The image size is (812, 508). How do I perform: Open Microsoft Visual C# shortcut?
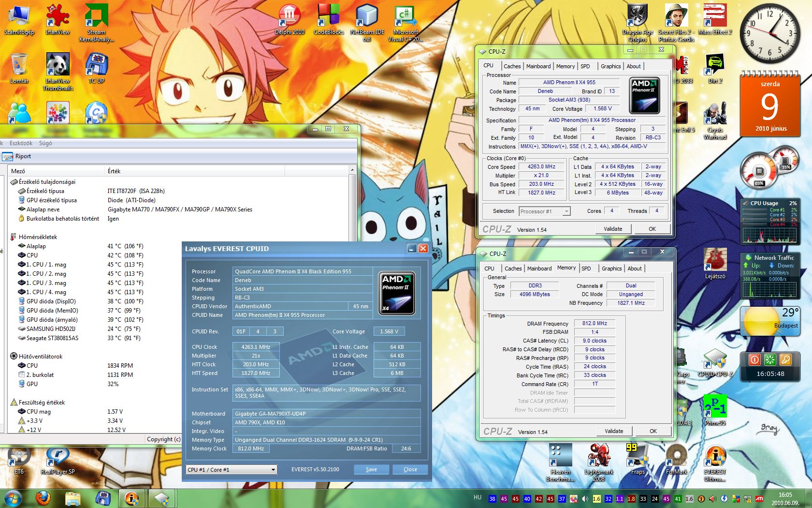[x=406, y=22]
